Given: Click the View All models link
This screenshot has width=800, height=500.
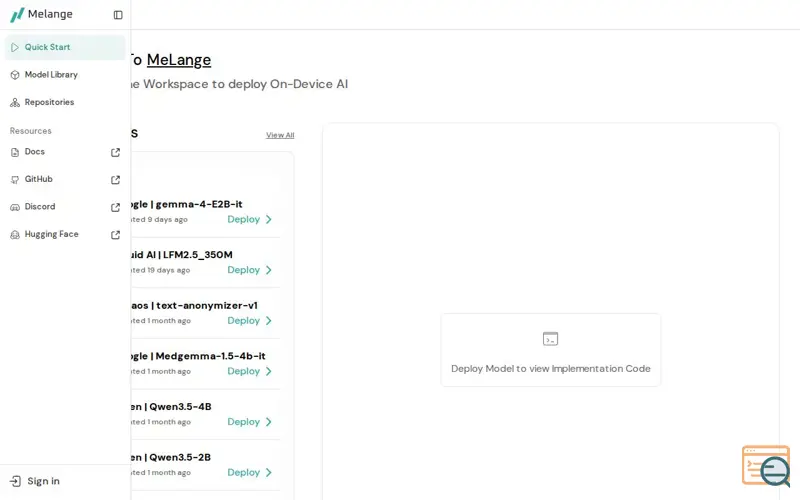Looking at the screenshot, I should [x=280, y=135].
